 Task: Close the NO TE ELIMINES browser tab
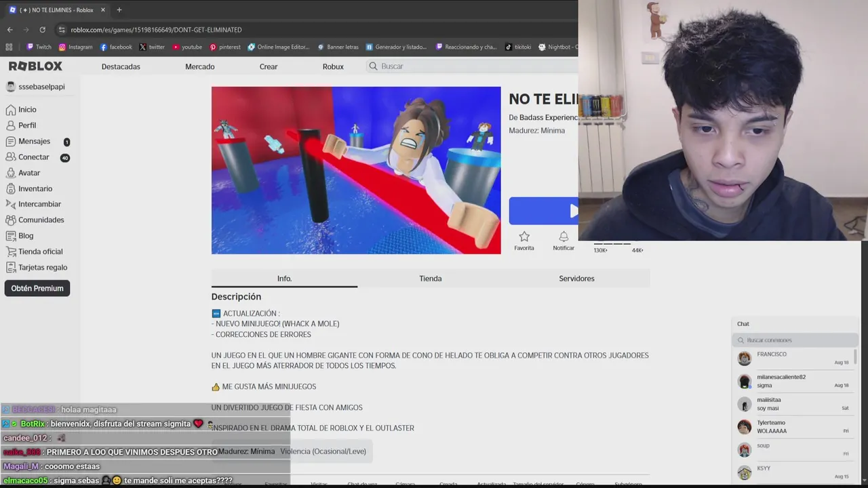coord(103,10)
